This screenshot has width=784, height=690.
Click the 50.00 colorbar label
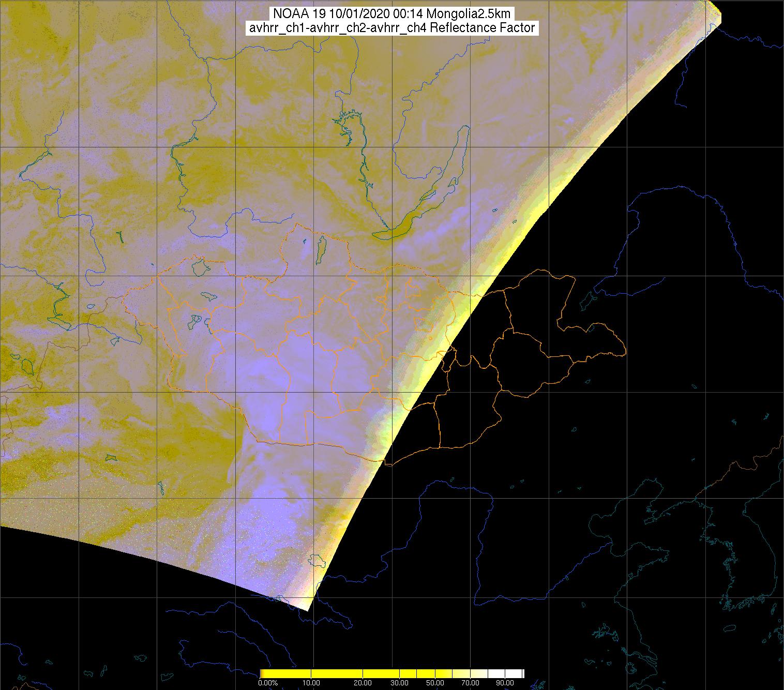(x=435, y=683)
